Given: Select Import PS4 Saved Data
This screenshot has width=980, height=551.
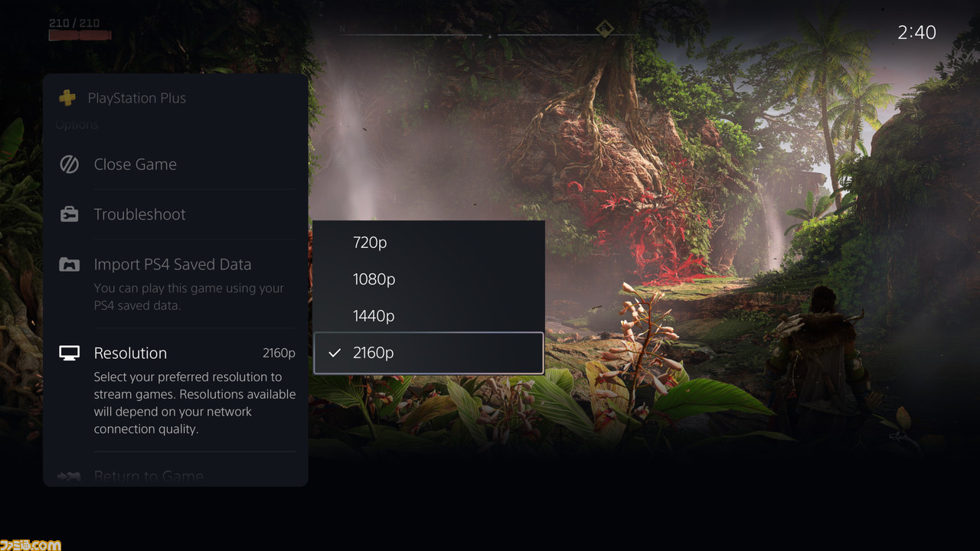Looking at the screenshot, I should coord(177,284).
